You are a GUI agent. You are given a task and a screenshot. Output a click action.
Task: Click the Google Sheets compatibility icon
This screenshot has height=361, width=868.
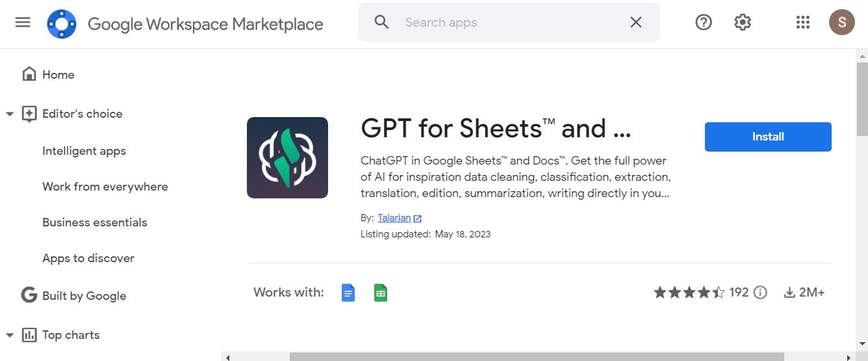pyautogui.click(x=381, y=293)
